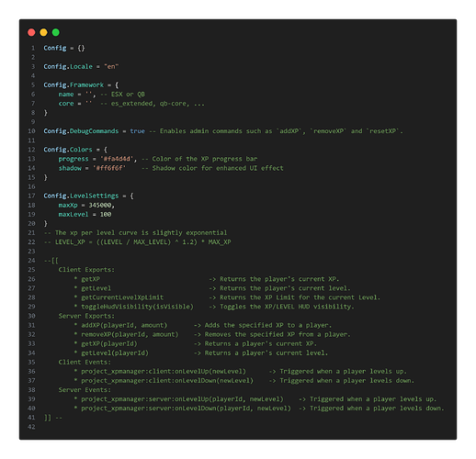This screenshot has height=459, width=476.
Task: Click server:onLevelUp(playerId, newLevel) entry
Action: click(x=182, y=399)
